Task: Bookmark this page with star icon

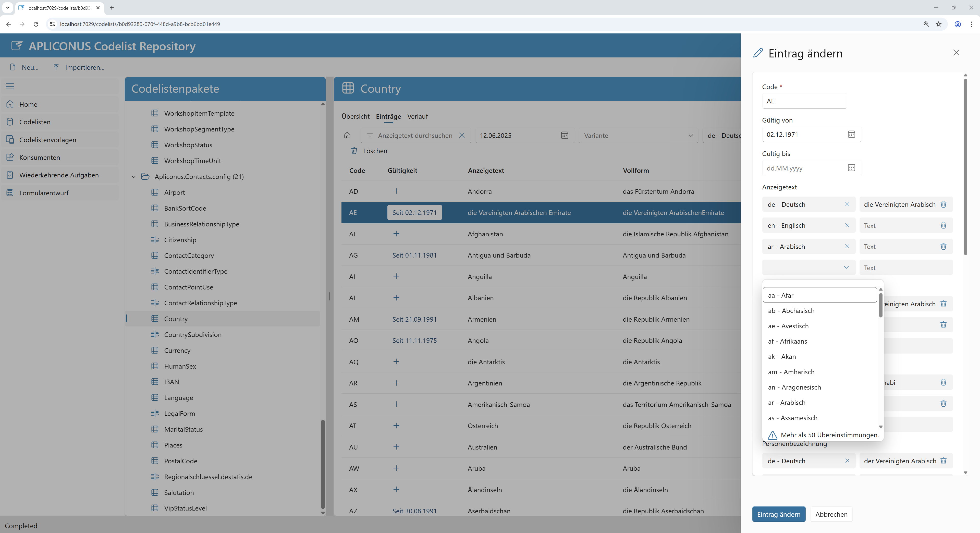Action: [939, 24]
